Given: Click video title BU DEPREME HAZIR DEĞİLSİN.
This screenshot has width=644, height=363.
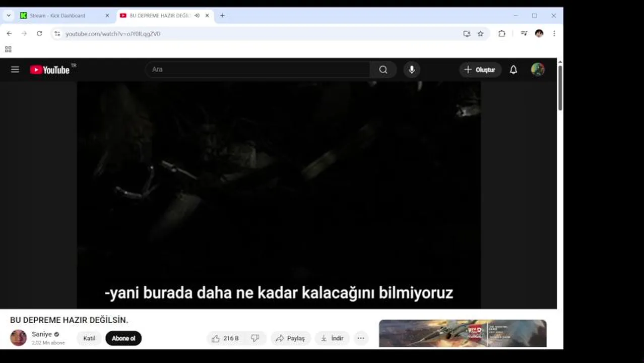Looking at the screenshot, I should pos(69,320).
